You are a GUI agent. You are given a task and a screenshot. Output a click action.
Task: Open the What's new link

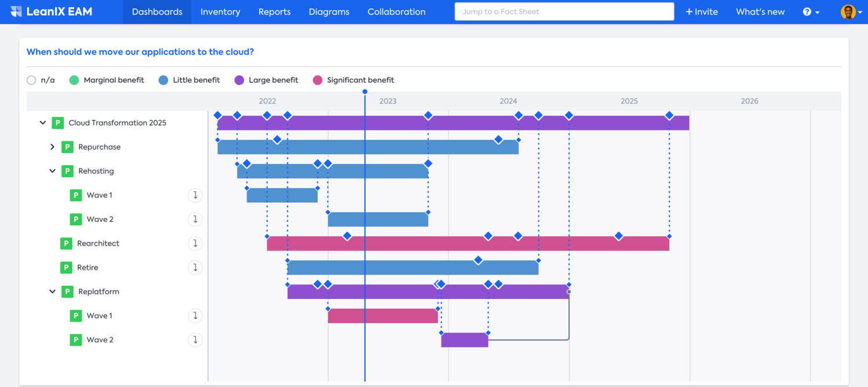[760, 12]
